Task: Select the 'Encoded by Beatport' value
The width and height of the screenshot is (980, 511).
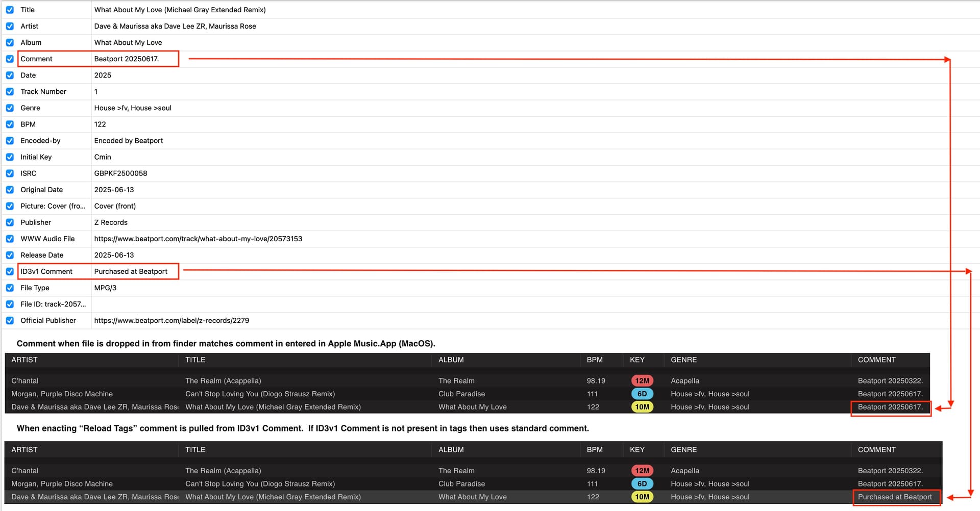Action: click(x=129, y=141)
